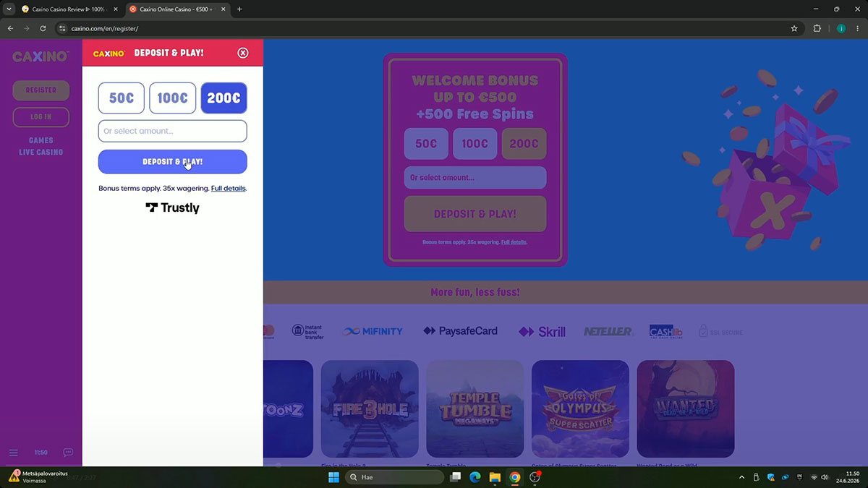Open the Full details link in panel
This screenshot has width=868, height=488.
(x=228, y=189)
